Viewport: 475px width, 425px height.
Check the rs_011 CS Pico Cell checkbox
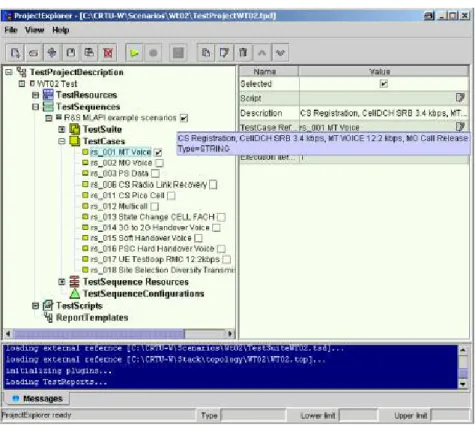pos(171,196)
